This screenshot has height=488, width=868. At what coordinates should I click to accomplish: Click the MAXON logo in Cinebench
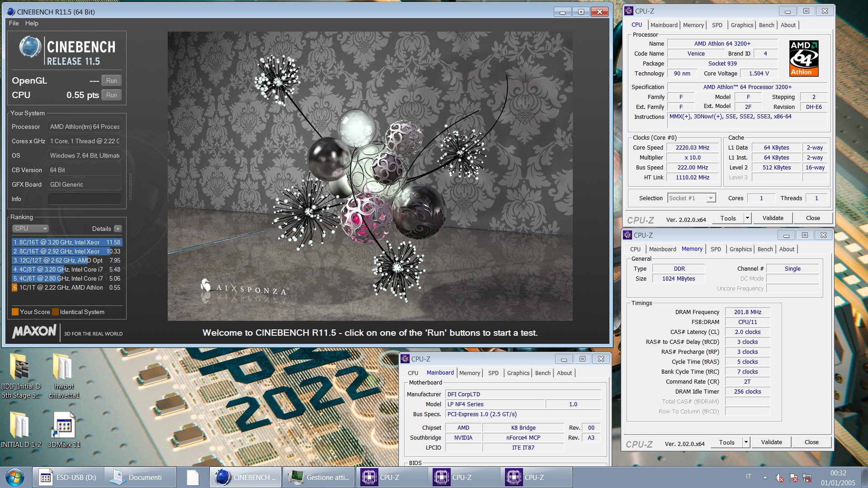(34, 332)
